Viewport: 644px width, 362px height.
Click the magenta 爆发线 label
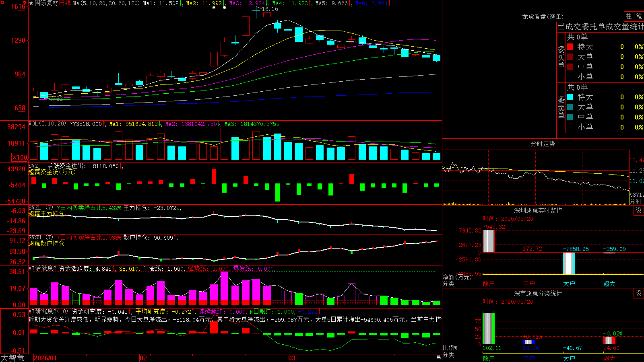[244, 269]
